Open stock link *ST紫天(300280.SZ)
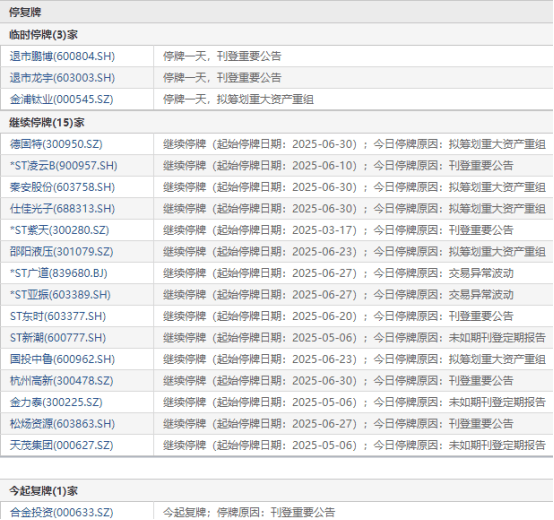 59,230
